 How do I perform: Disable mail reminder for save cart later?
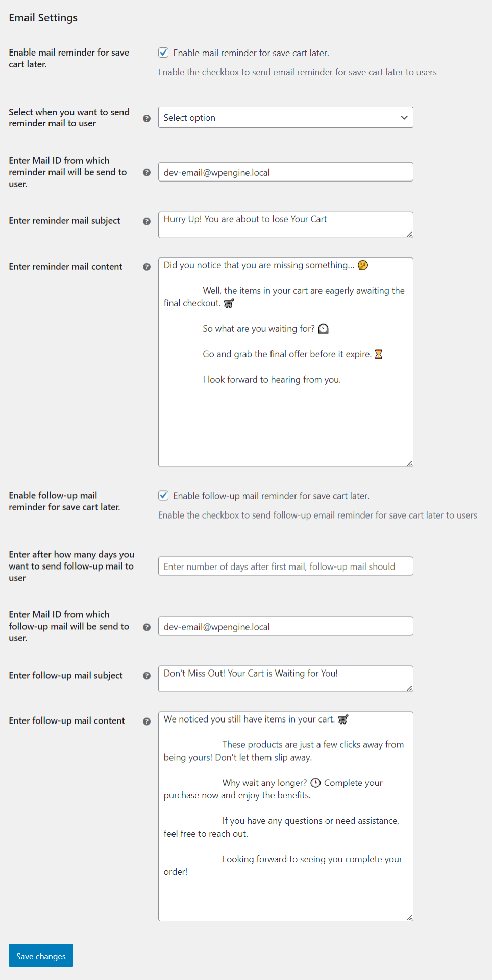tap(163, 53)
